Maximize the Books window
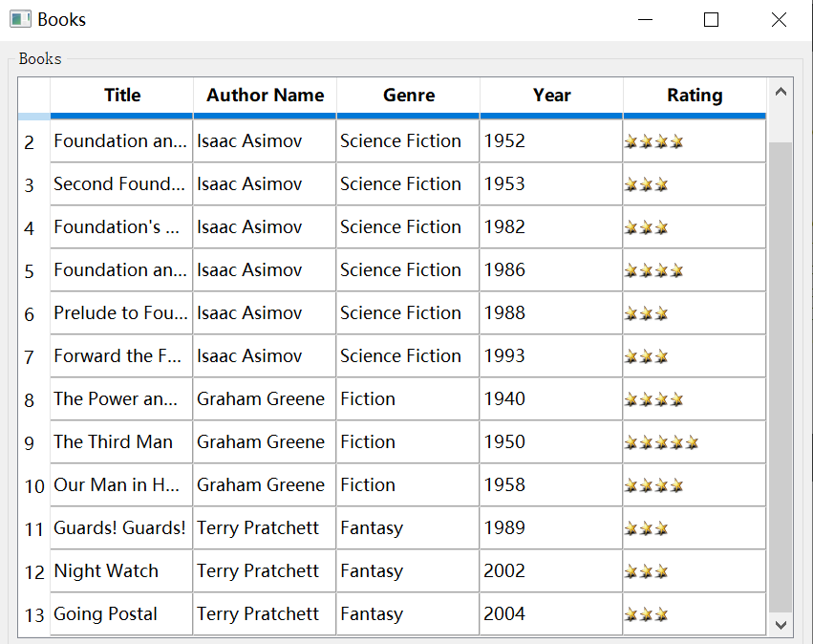Screen dimensions: 813x644 [711, 20]
